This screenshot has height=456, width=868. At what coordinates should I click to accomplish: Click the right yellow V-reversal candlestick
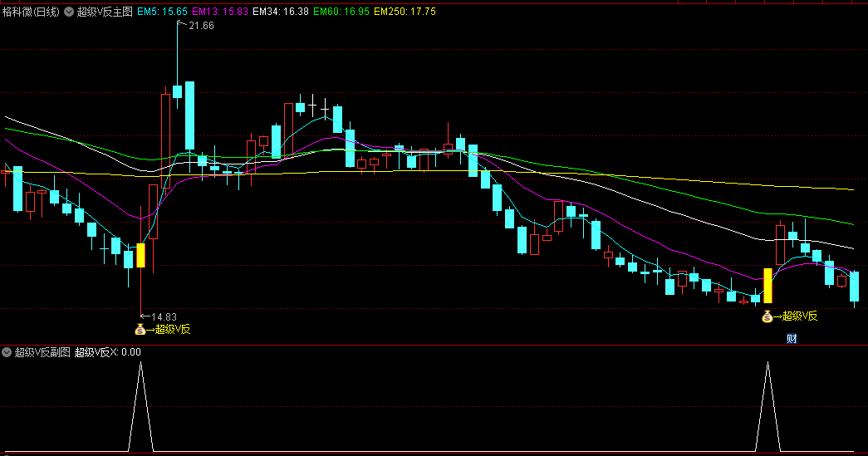[x=767, y=286]
